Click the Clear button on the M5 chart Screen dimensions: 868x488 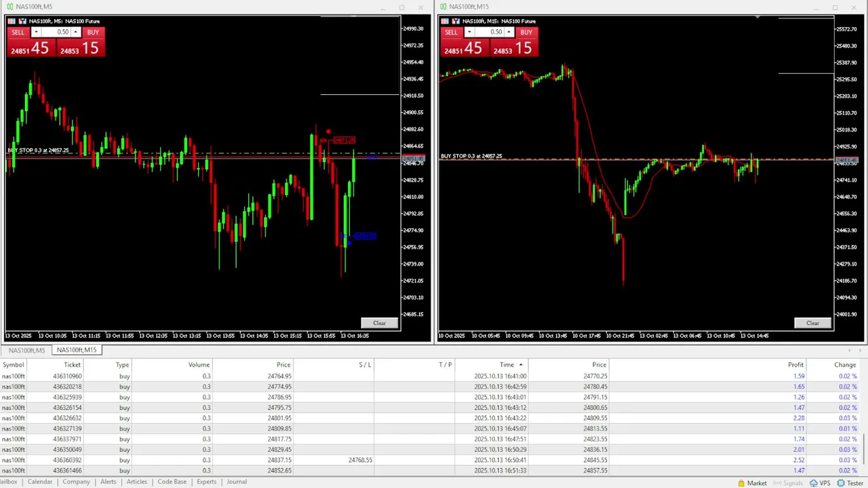(379, 323)
